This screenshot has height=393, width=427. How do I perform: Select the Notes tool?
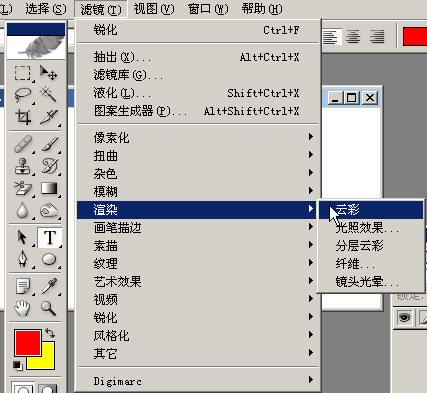[22, 286]
